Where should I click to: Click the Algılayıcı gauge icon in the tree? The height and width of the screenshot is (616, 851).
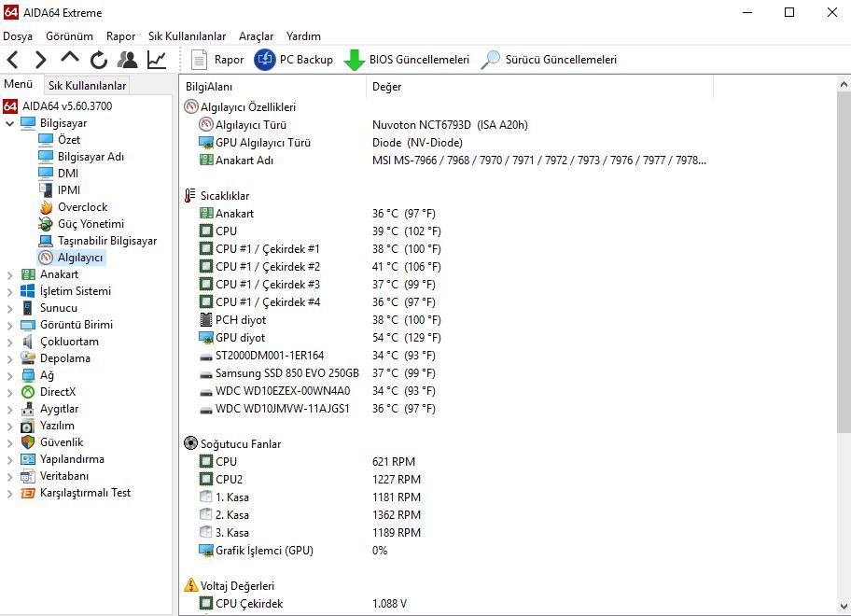coord(46,258)
